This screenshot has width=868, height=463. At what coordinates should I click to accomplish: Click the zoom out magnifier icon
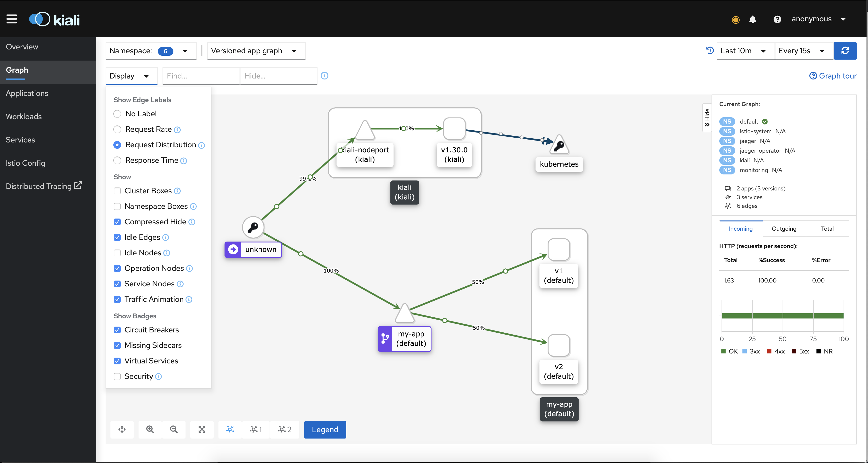[174, 429]
